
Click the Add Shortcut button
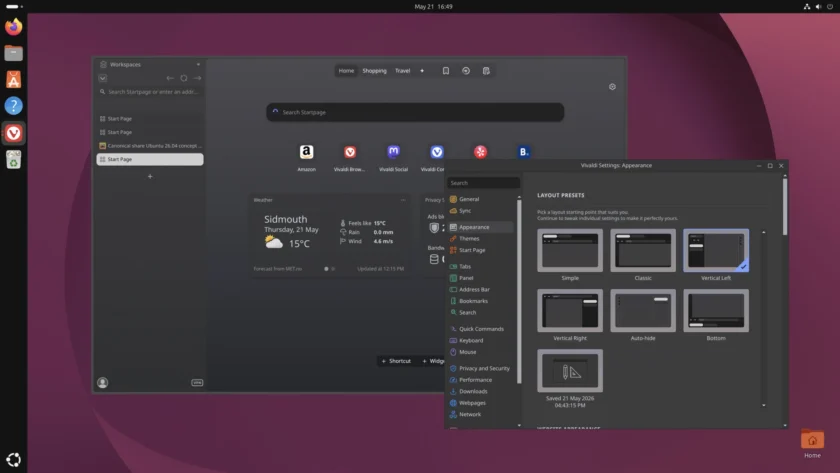click(396, 361)
